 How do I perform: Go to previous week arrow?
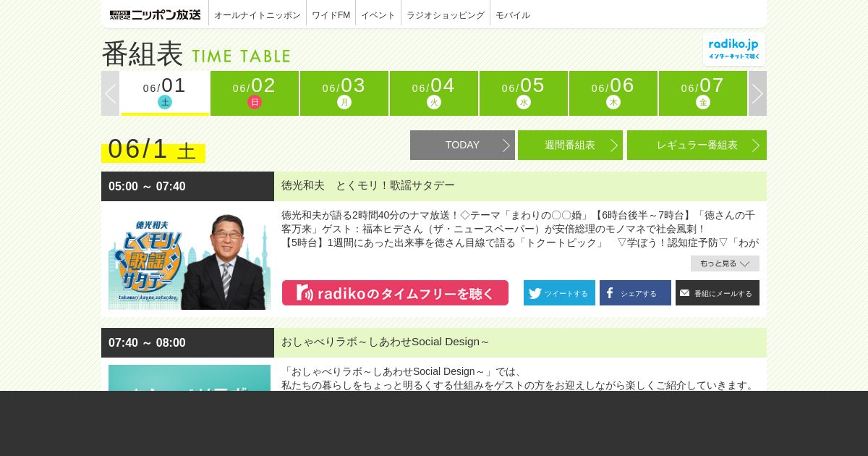point(110,93)
